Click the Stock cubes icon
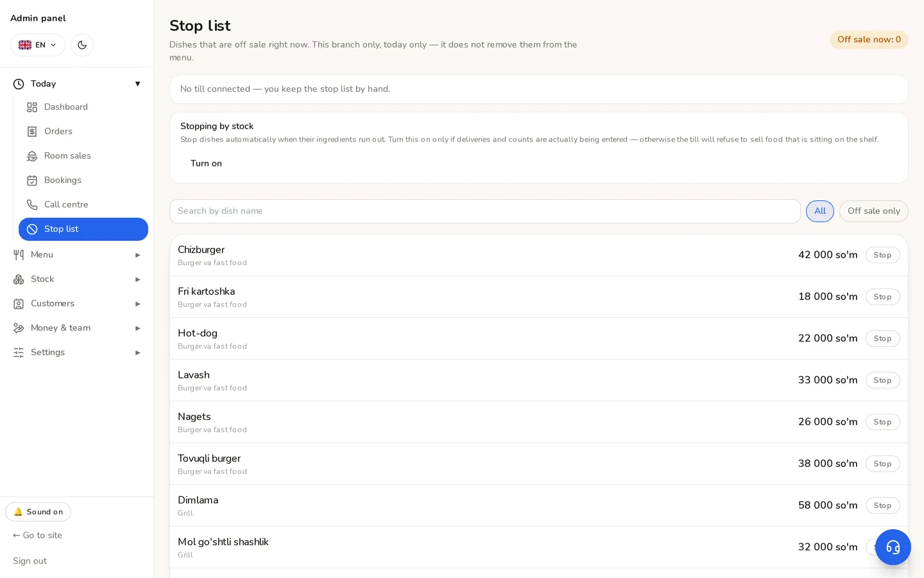Image resolution: width=924 pixels, height=578 pixels. (19, 279)
